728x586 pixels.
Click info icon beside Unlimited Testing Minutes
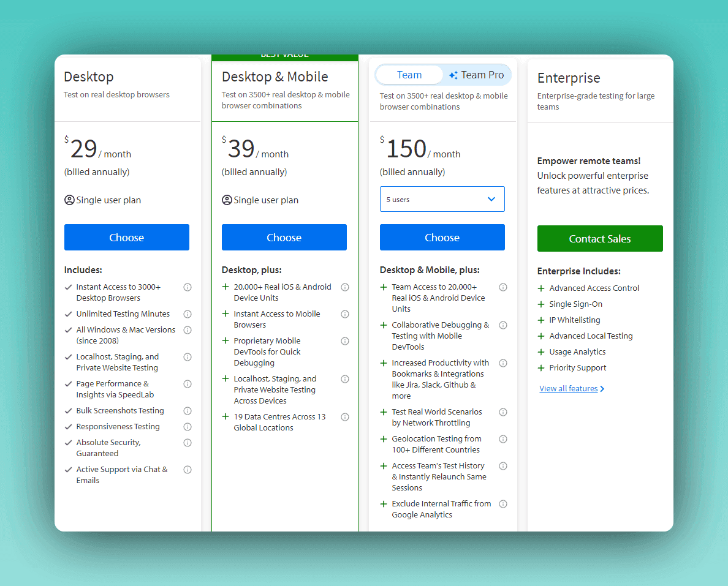point(188,314)
